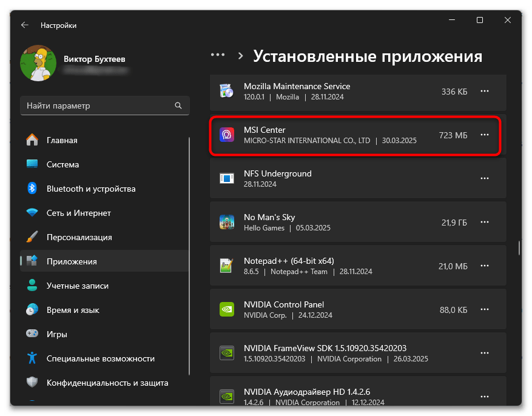The width and height of the screenshot is (532, 416).
Task: Select the 88,0 КБ size value
Action: (453, 310)
